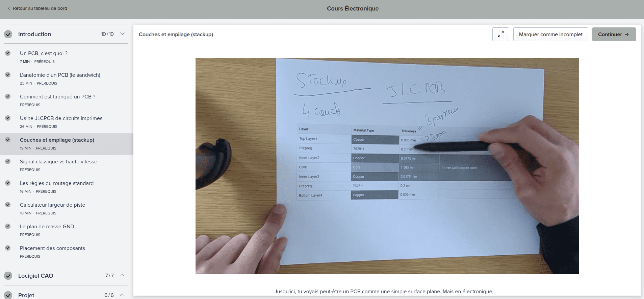Expand the Projet section chevron
The image size is (644, 299).
coord(122,295)
